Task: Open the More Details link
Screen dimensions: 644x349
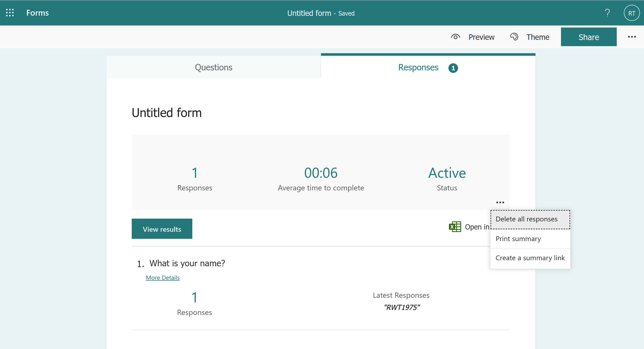Action: point(163,278)
